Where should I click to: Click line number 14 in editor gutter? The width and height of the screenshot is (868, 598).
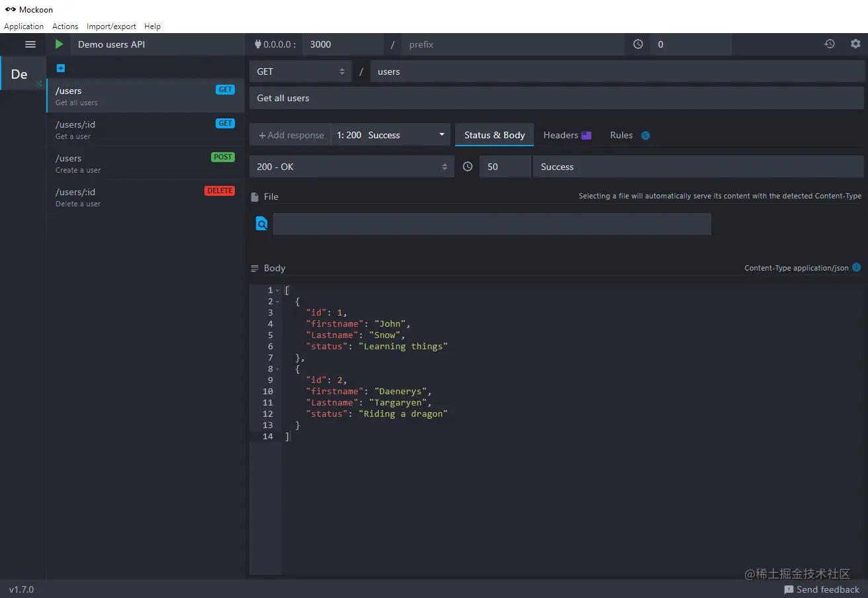pyautogui.click(x=267, y=437)
